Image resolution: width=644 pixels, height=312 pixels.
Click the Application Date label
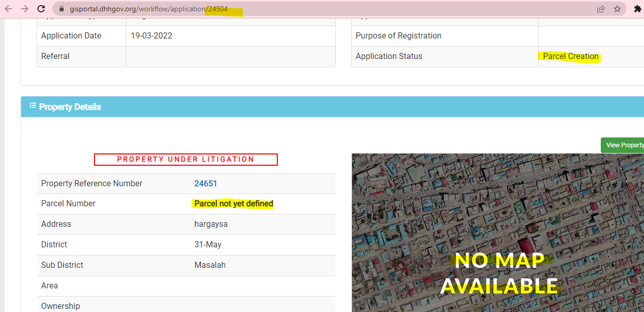(71, 36)
